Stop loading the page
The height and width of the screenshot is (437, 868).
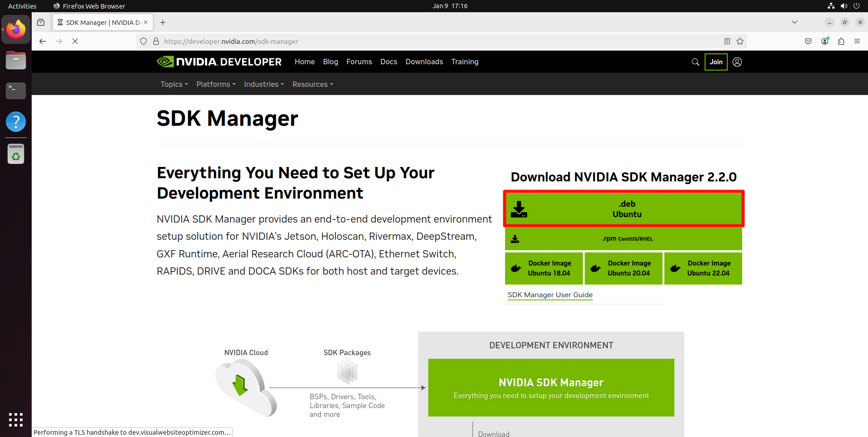point(75,41)
